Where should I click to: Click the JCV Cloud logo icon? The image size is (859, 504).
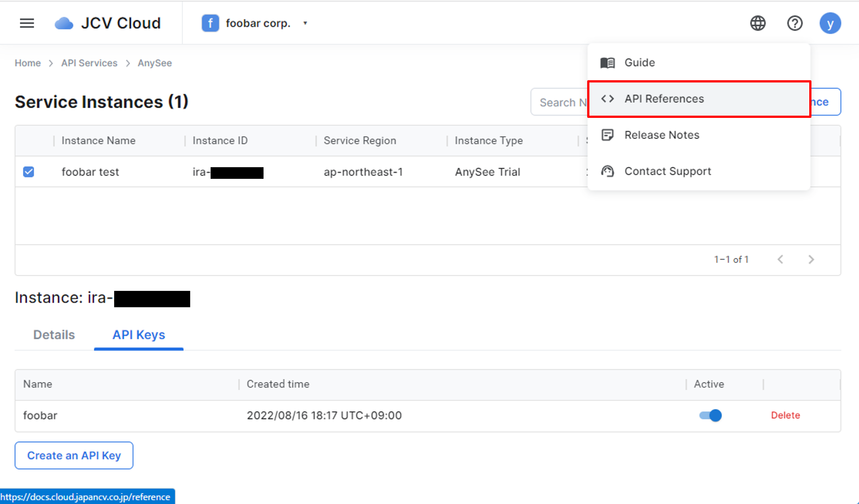64,23
